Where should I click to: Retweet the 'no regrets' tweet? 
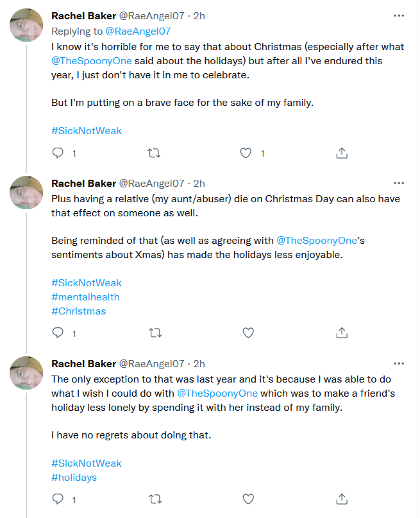click(x=155, y=499)
